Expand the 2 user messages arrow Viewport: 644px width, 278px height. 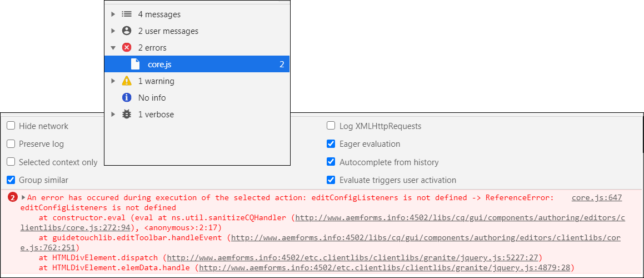[x=113, y=31]
